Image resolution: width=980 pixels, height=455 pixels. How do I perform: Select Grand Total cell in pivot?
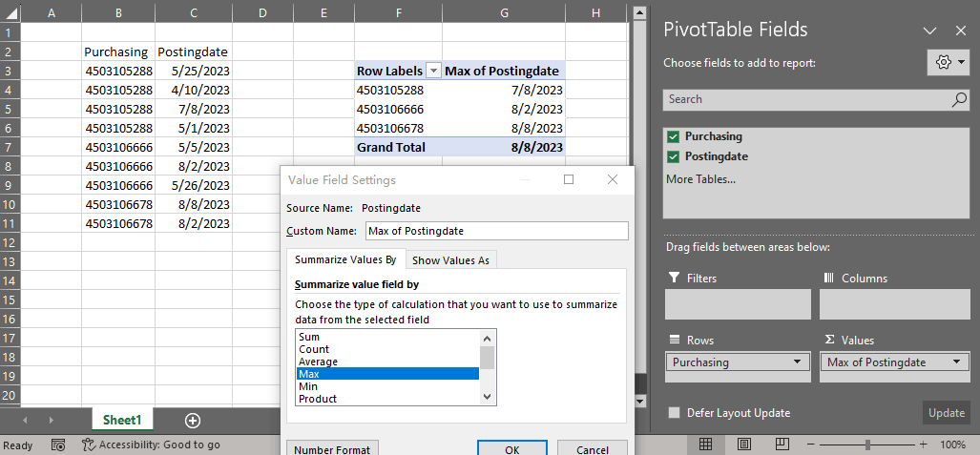[398, 148]
